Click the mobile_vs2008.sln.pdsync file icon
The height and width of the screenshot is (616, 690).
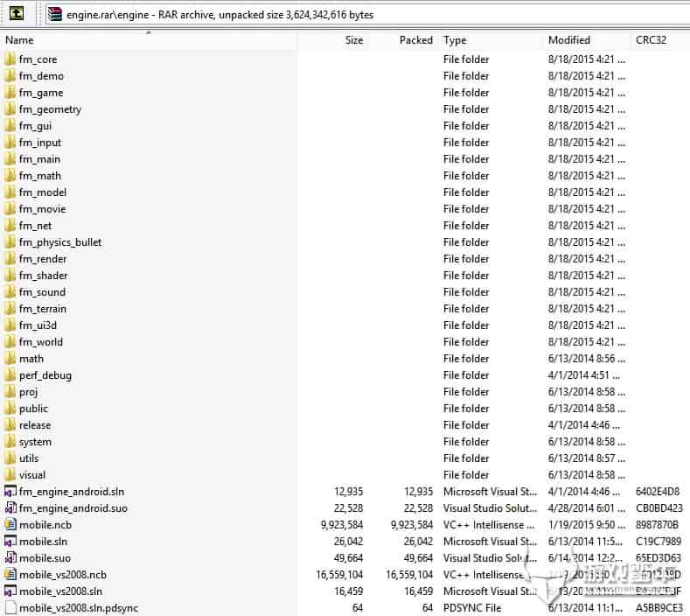tap(10, 607)
